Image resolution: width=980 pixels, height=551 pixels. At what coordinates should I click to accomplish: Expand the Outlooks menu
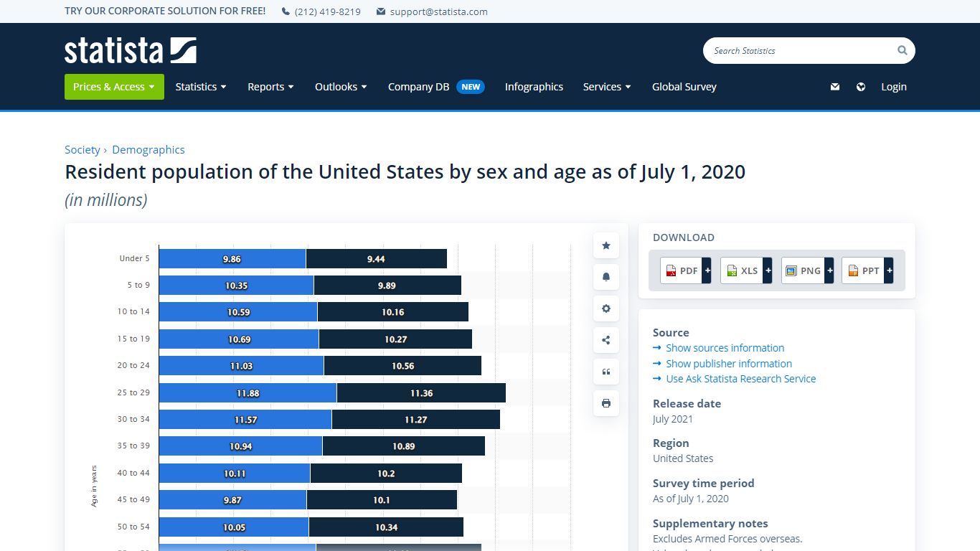coord(341,87)
